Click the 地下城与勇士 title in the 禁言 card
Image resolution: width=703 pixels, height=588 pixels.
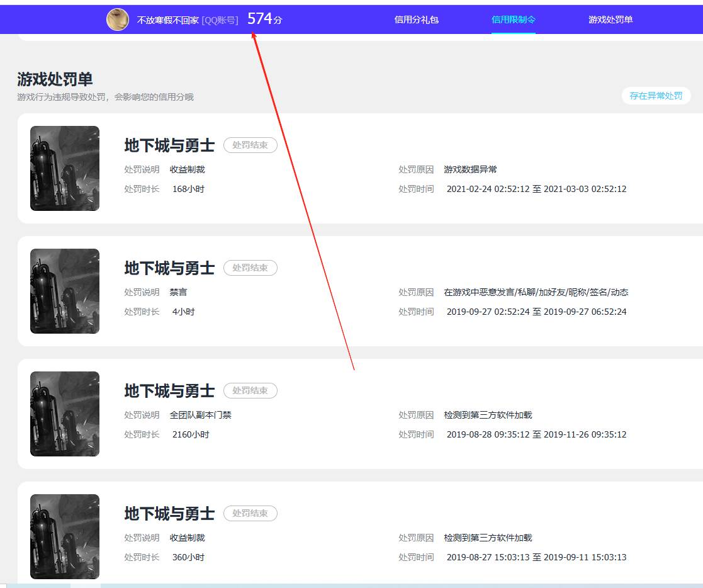169,268
